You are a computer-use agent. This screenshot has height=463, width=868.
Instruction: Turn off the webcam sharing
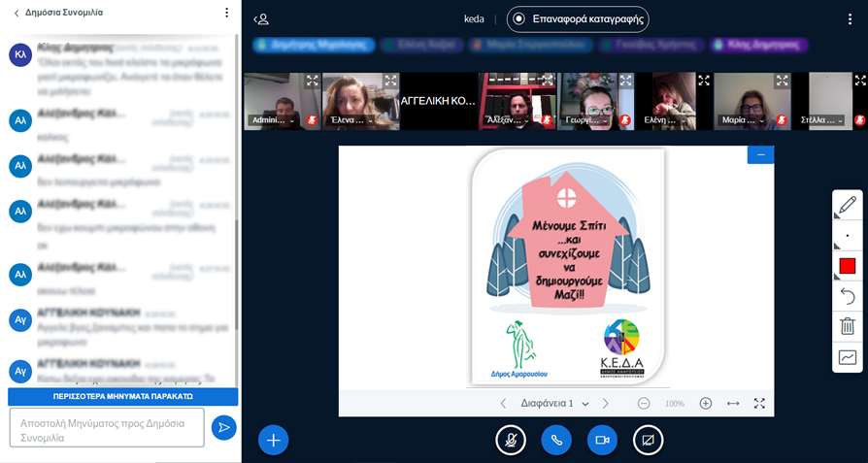coord(602,440)
